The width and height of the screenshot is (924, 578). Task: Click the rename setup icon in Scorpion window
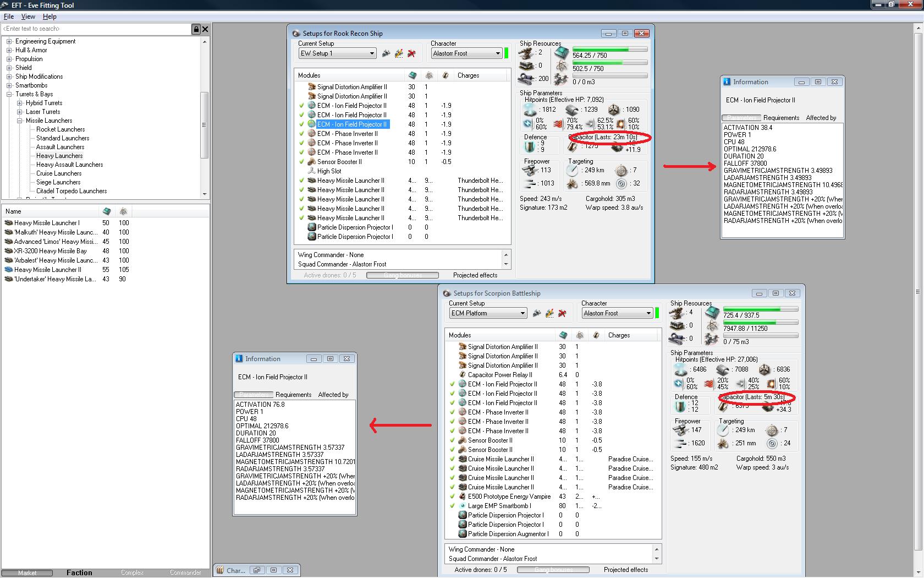click(549, 313)
